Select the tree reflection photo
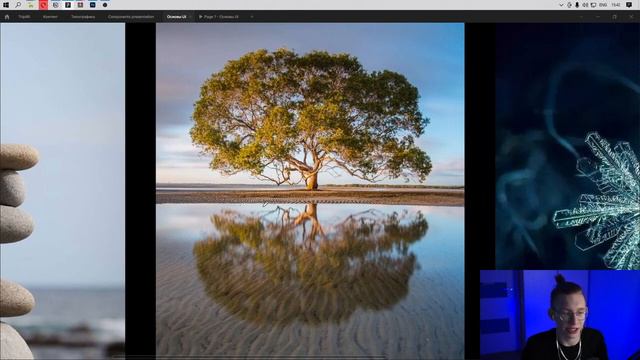This screenshot has height=360, width=640. coord(310,191)
